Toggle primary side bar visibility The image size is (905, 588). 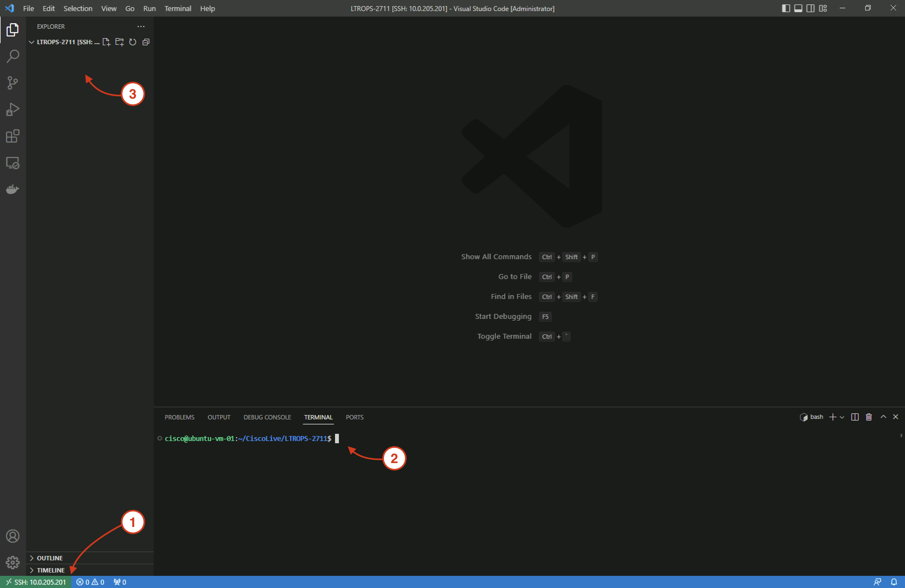pos(786,8)
